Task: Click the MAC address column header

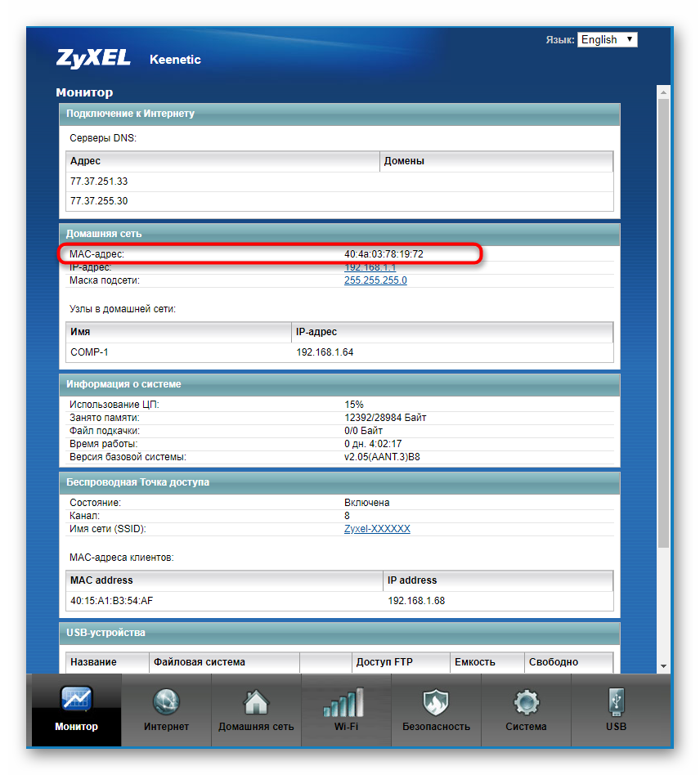Action: [x=101, y=580]
